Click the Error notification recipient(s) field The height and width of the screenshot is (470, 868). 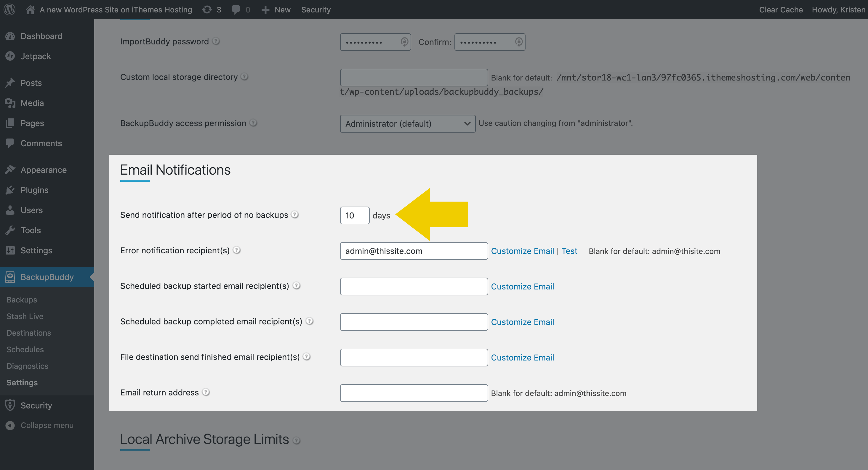click(414, 251)
